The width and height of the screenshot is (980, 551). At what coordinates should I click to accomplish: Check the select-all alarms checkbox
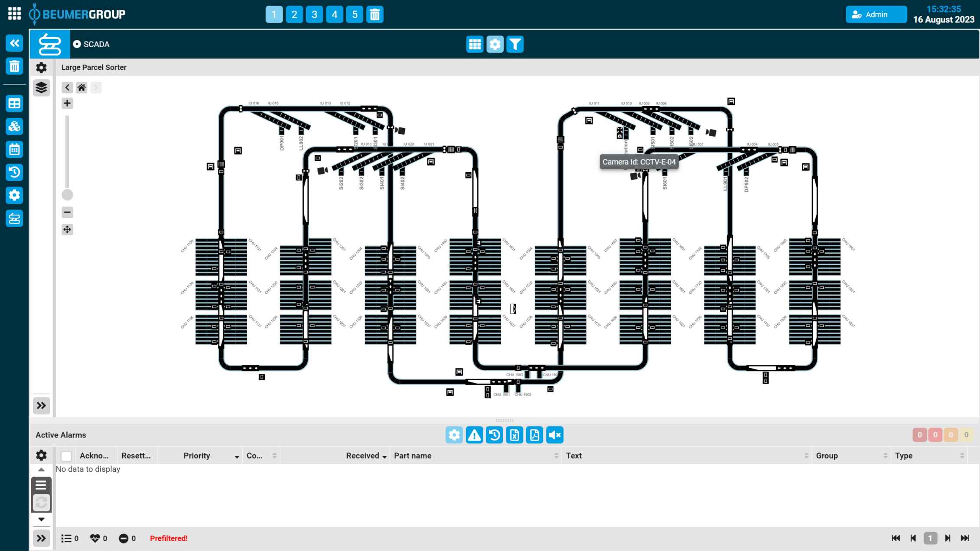point(66,456)
